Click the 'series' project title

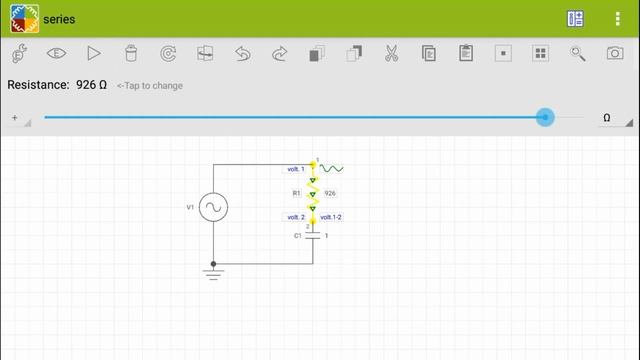59,19
